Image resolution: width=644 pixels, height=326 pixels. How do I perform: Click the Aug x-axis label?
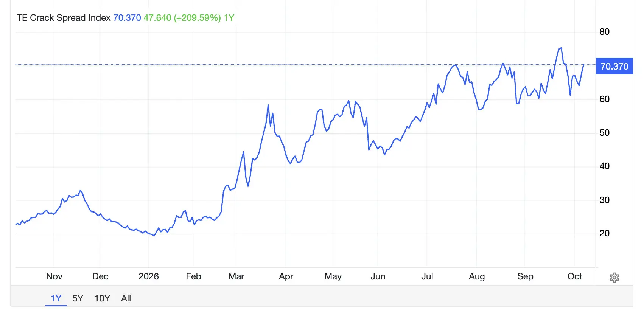pos(477,276)
